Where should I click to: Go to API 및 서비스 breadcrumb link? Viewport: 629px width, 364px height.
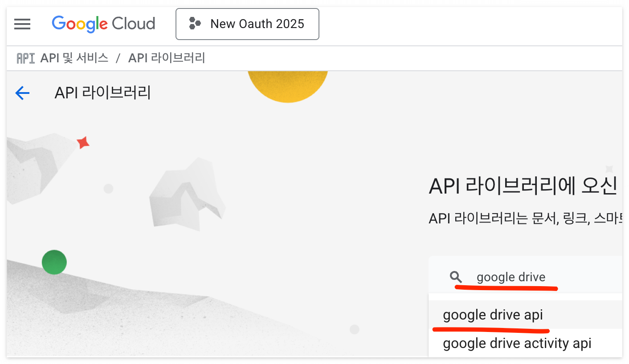tap(74, 58)
